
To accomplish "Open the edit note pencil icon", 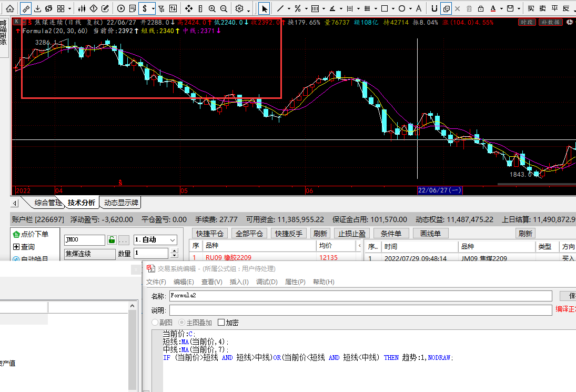I will click(105, 8).
